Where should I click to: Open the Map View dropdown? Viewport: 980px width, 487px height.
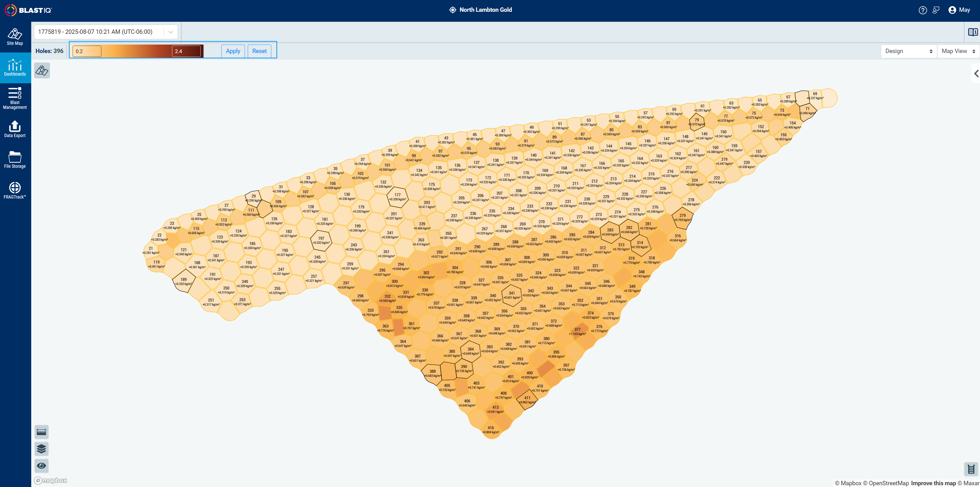click(x=958, y=51)
